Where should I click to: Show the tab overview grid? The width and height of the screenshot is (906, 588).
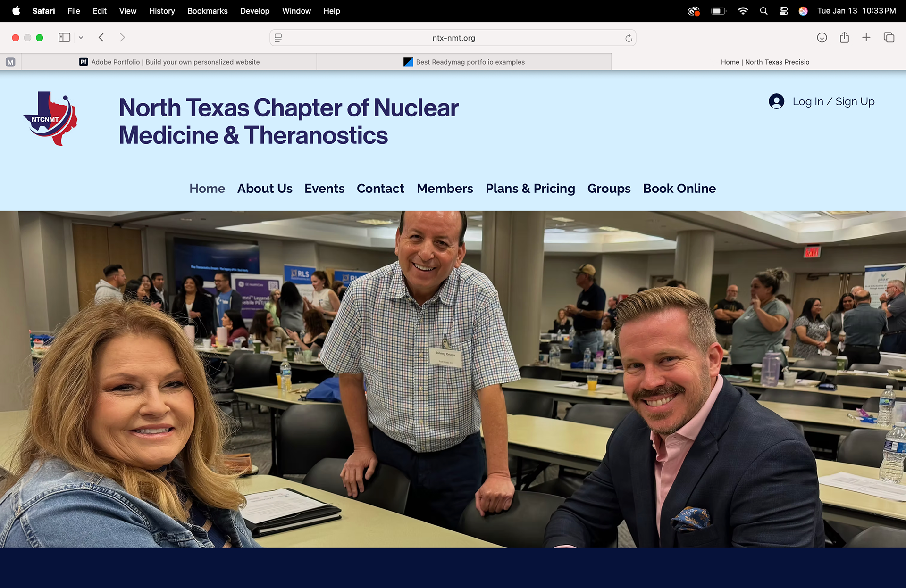pyautogui.click(x=889, y=37)
